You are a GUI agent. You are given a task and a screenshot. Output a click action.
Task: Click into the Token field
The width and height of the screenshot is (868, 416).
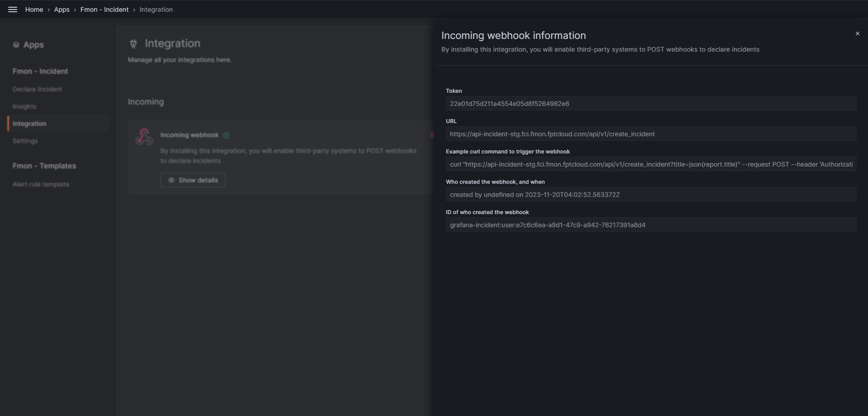point(650,104)
